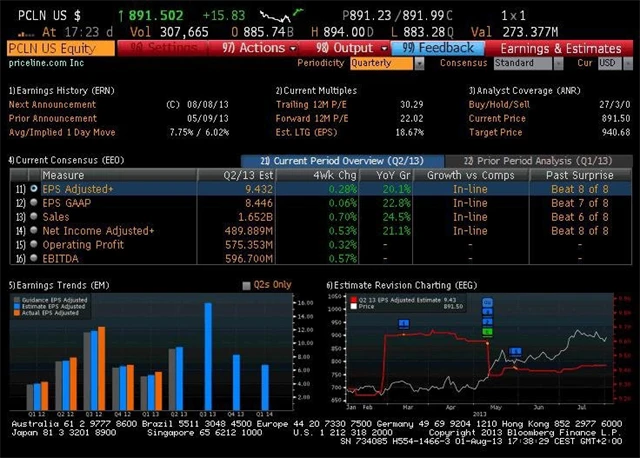Toggle the Q2s Only checkbox

coord(248,285)
